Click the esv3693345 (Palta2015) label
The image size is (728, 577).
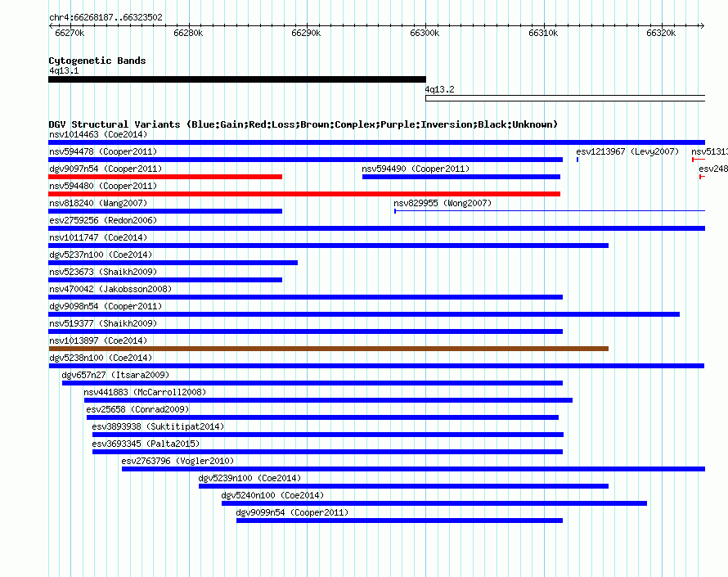pyautogui.click(x=146, y=444)
